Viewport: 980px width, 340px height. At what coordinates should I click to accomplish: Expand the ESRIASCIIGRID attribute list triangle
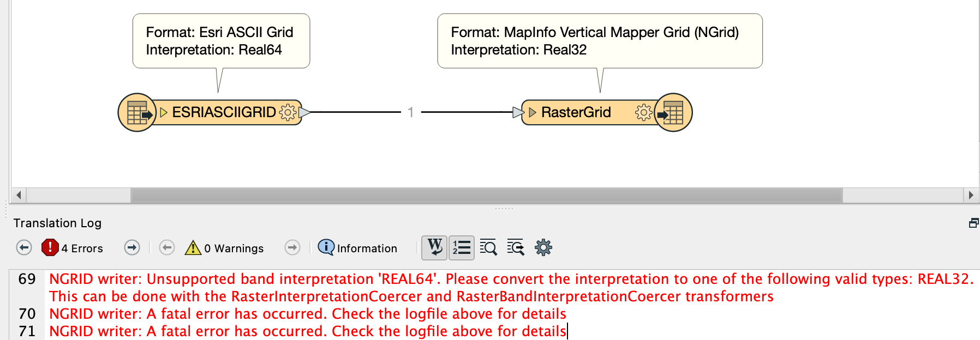164,112
